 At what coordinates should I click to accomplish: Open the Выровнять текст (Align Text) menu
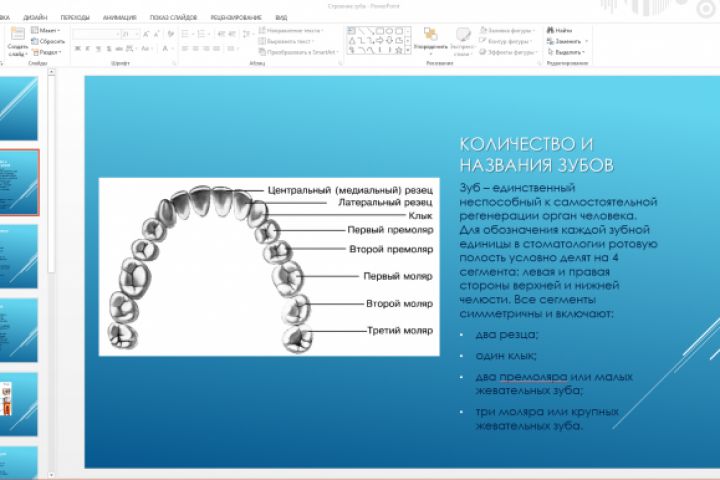[x=287, y=41]
